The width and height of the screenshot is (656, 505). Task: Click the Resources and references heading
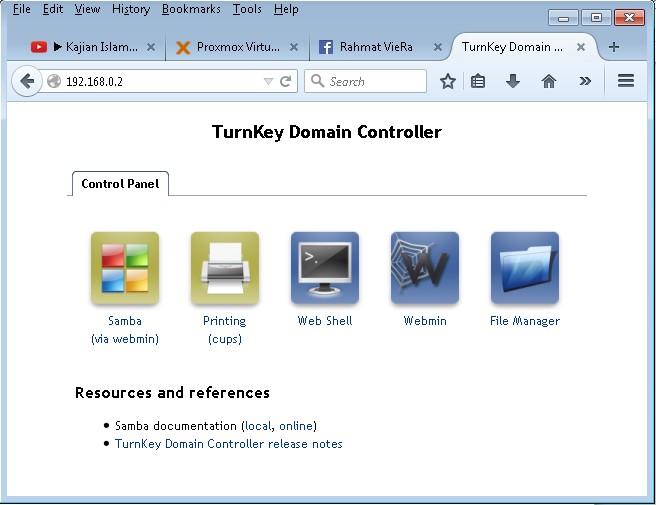point(172,393)
